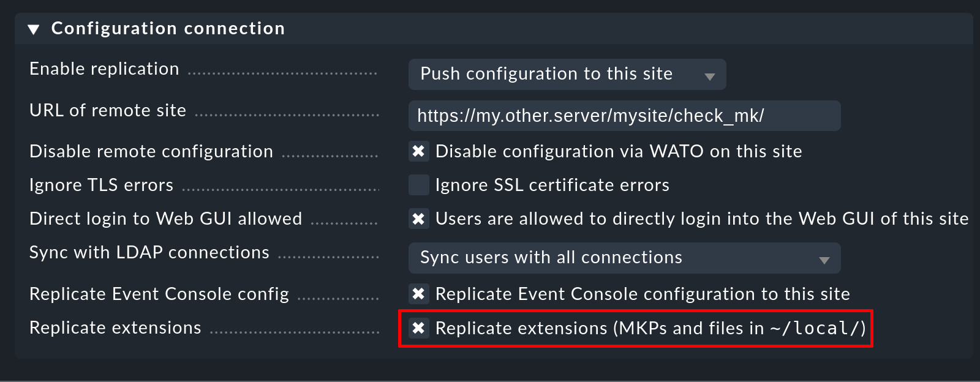This screenshot has height=382, width=980.
Task: Click the Replicate extensions row label on the left
Action: click(x=115, y=328)
